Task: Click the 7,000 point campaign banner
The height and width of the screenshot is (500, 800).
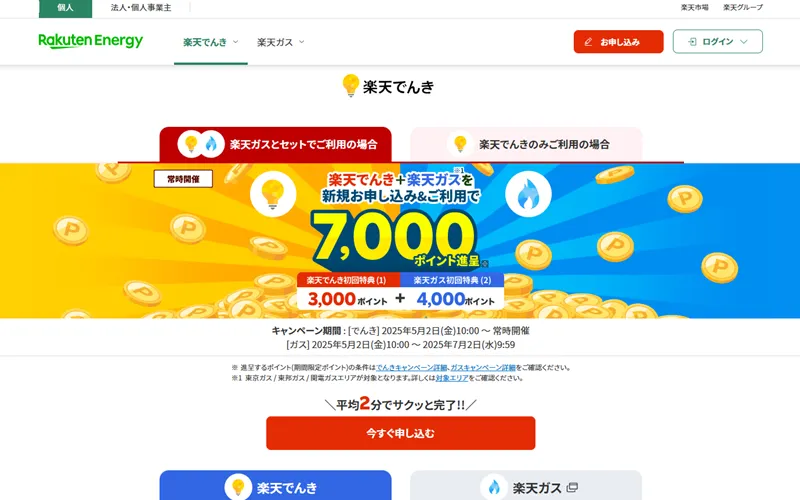Action: [x=400, y=241]
